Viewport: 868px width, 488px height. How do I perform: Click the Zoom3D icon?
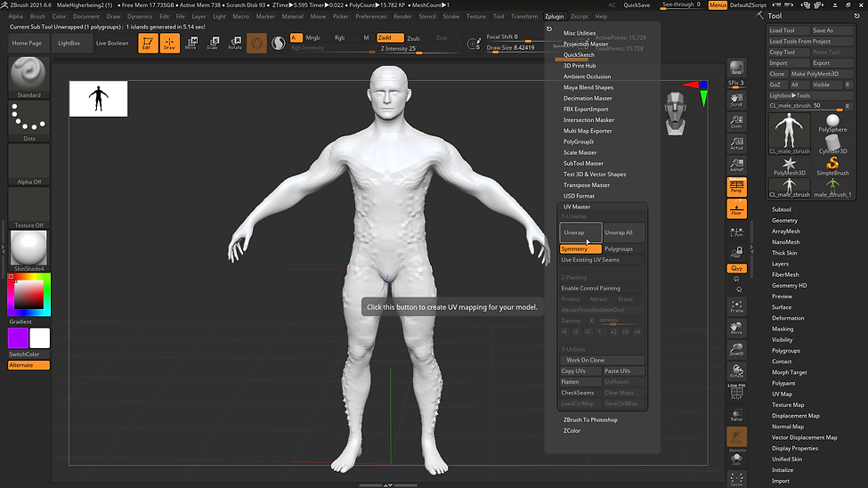click(x=736, y=349)
